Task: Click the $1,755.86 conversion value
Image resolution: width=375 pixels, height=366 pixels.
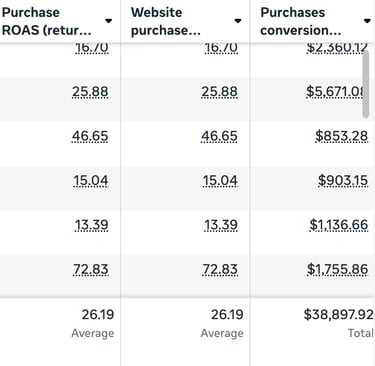Action: point(337,269)
